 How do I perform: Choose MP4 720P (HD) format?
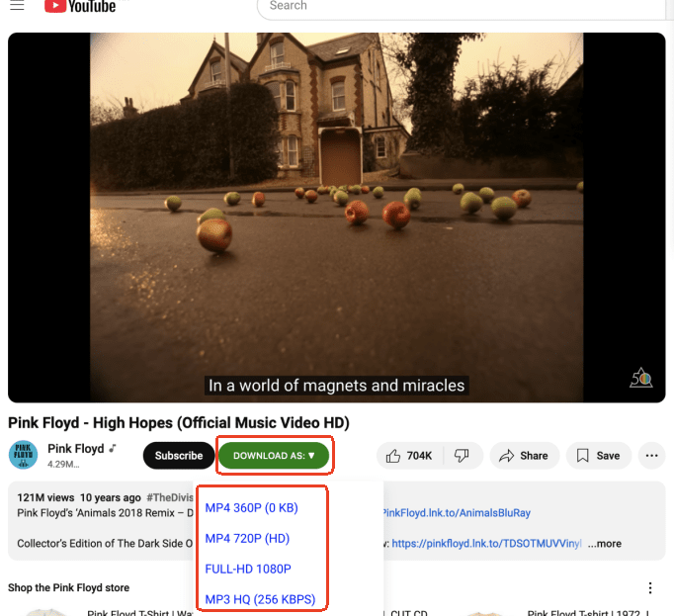pos(248,539)
